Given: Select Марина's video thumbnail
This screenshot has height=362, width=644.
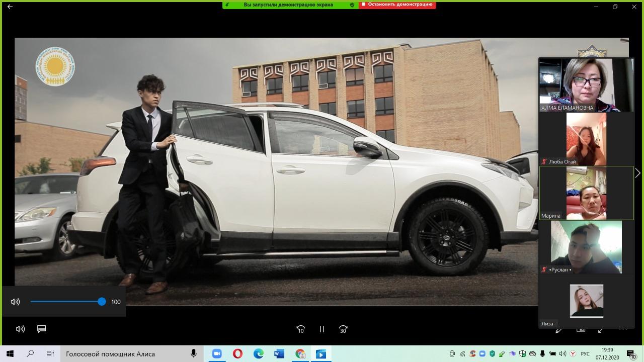Looking at the screenshot, I should (586, 193).
